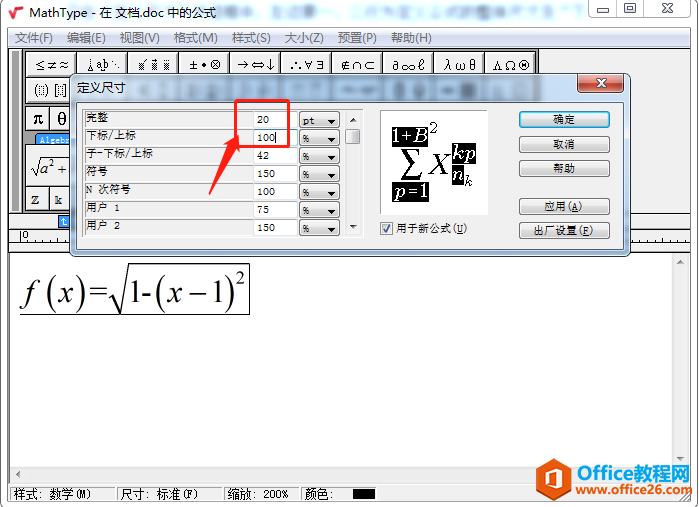Open unit dropdown for 符号 row

(319, 174)
